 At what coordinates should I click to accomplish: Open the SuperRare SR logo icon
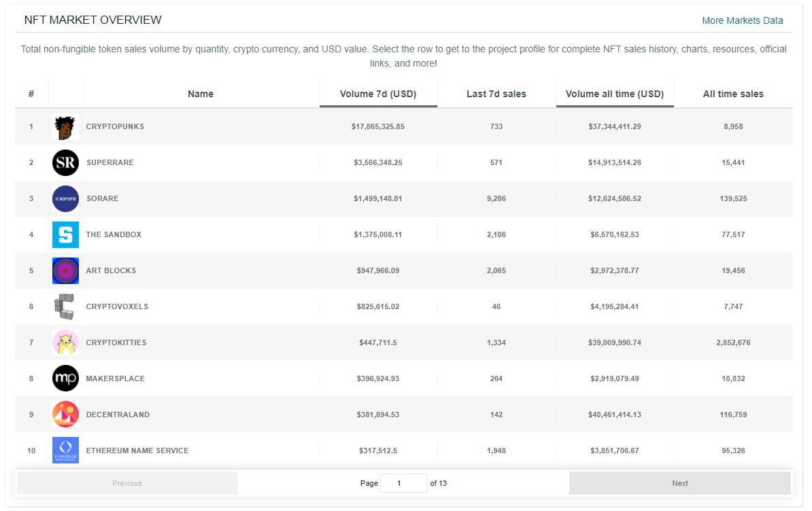coord(65,163)
